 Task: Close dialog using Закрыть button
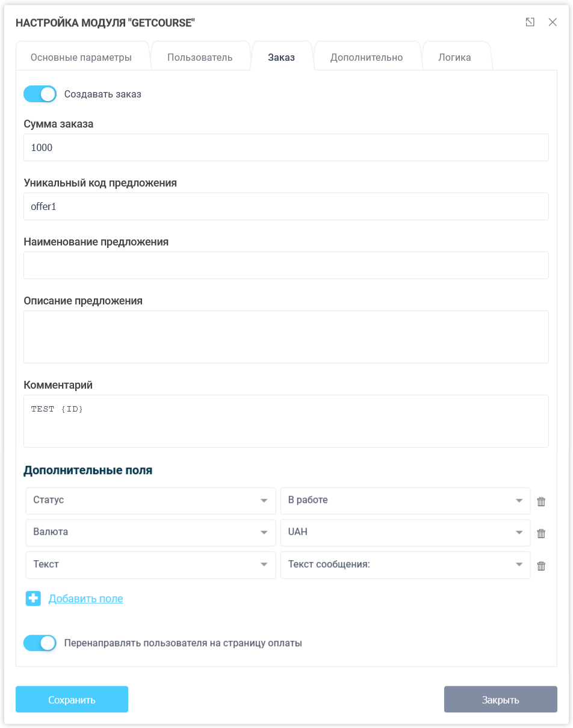501,699
